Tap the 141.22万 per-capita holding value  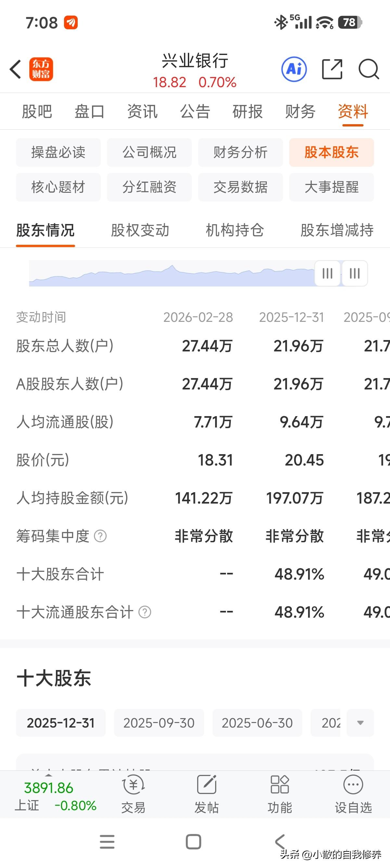click(204, 498)
